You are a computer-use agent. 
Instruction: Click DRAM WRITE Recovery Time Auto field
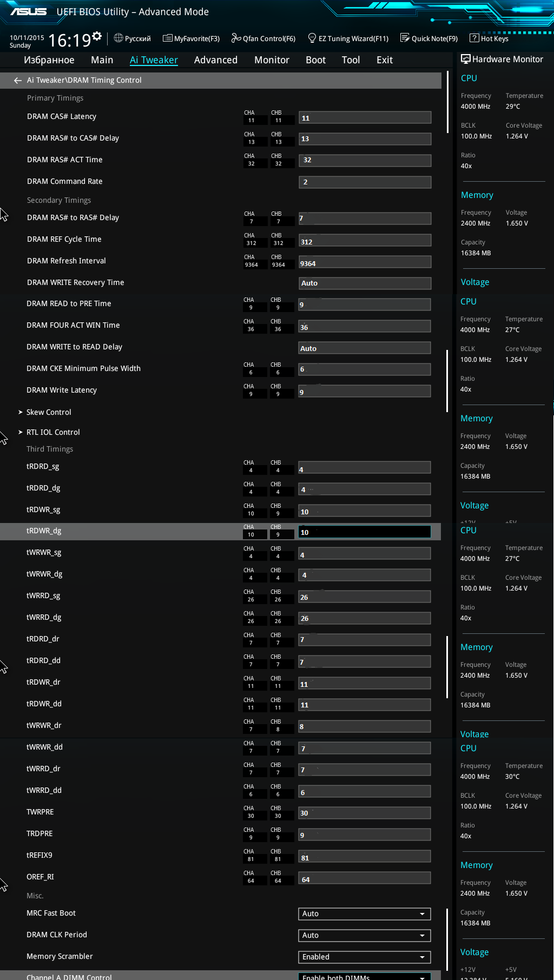(365, 283)
